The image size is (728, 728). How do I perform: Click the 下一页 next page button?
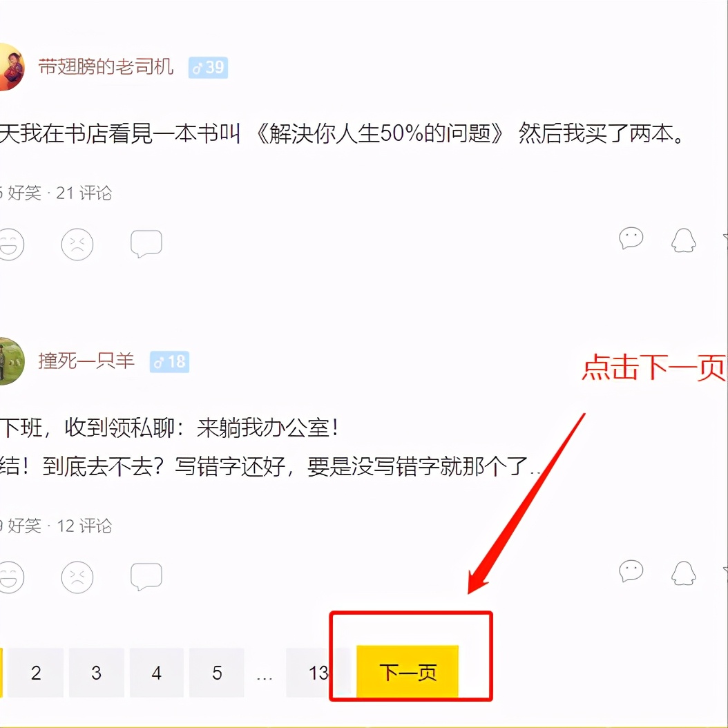point(408,672)
